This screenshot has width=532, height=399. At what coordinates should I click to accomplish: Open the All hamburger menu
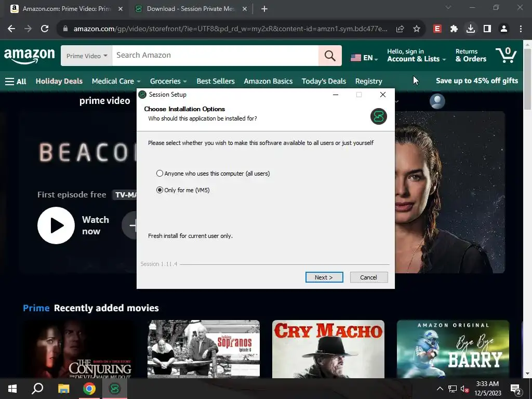(x=16, y=82)
